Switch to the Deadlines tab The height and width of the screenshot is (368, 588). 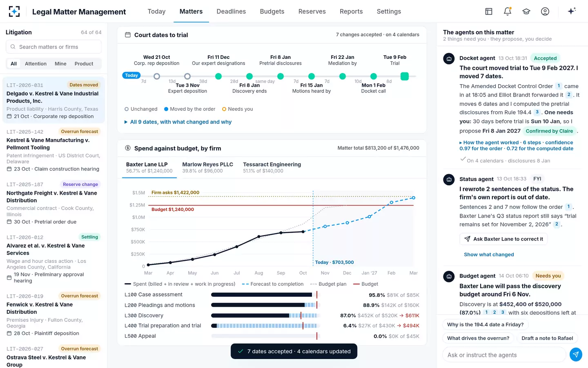tap(231, 11)
